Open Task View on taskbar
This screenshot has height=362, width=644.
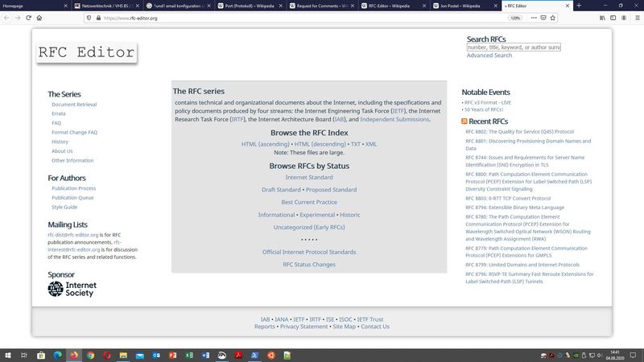coord(24,355)
